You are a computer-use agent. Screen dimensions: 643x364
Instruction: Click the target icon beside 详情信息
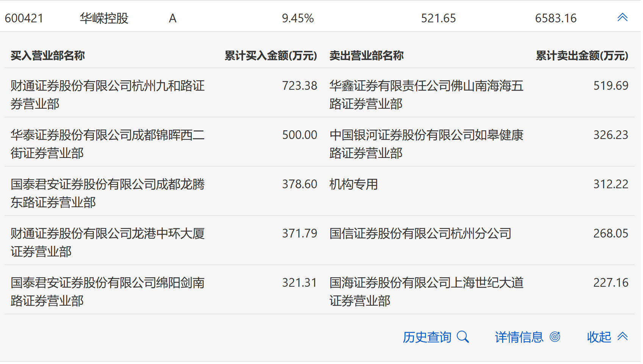coord(555,337)
